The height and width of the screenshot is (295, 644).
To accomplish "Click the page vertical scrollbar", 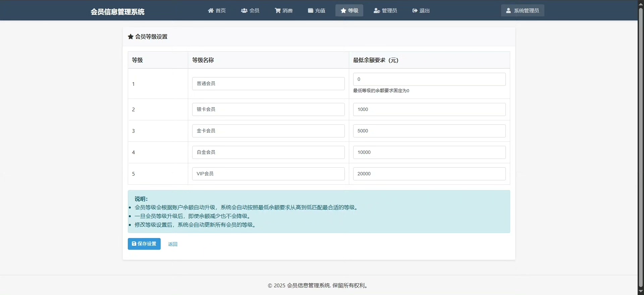I will pyautogui.click(x=641, y=147).
